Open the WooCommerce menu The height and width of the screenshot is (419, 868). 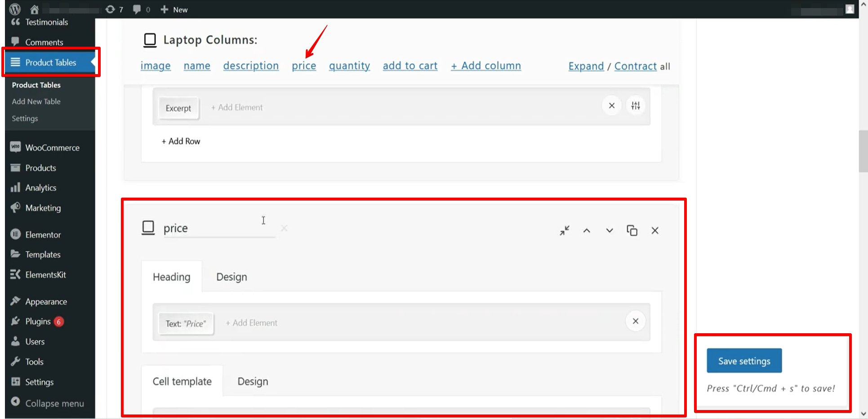click(52, 147)
